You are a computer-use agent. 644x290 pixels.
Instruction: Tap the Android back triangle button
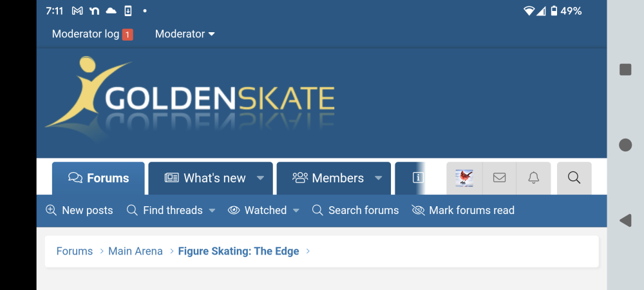pos(625,220)
